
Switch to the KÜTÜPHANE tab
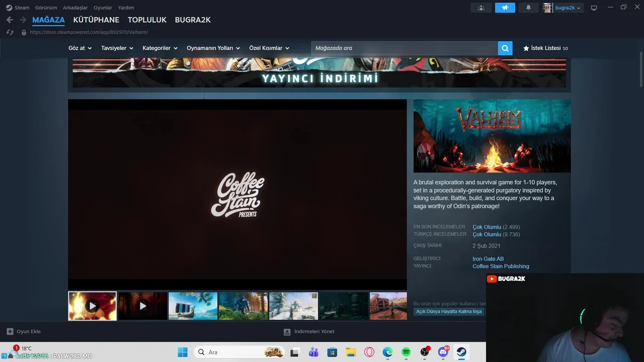[x=96, y=20]
